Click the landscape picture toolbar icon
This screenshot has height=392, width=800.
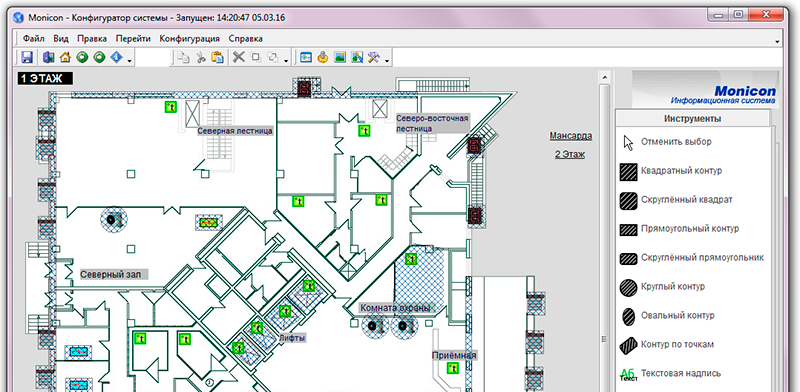pos(340,57)
